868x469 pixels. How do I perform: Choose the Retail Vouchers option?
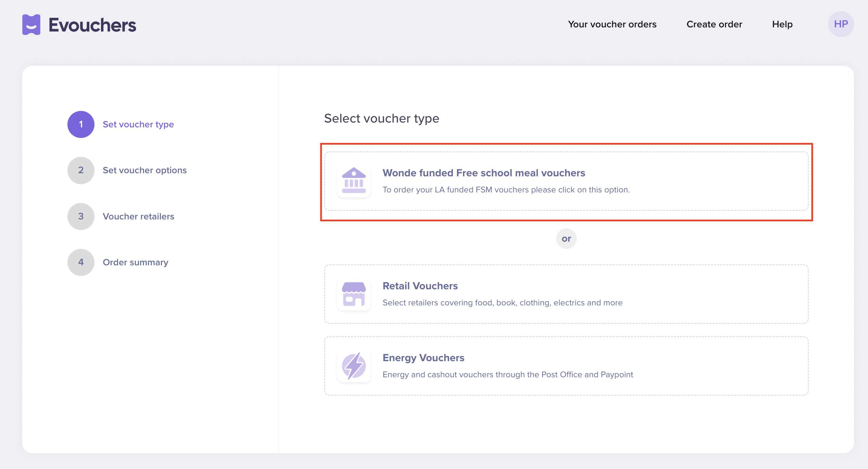566,294
